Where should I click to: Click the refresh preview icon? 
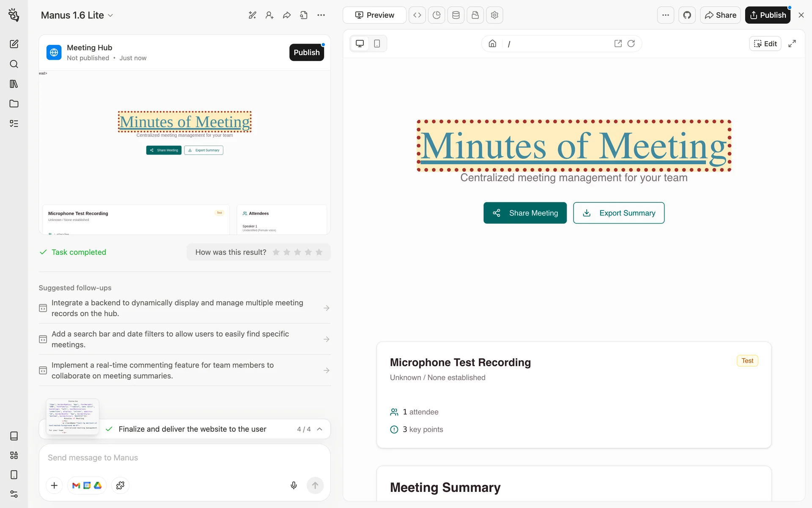631,44
